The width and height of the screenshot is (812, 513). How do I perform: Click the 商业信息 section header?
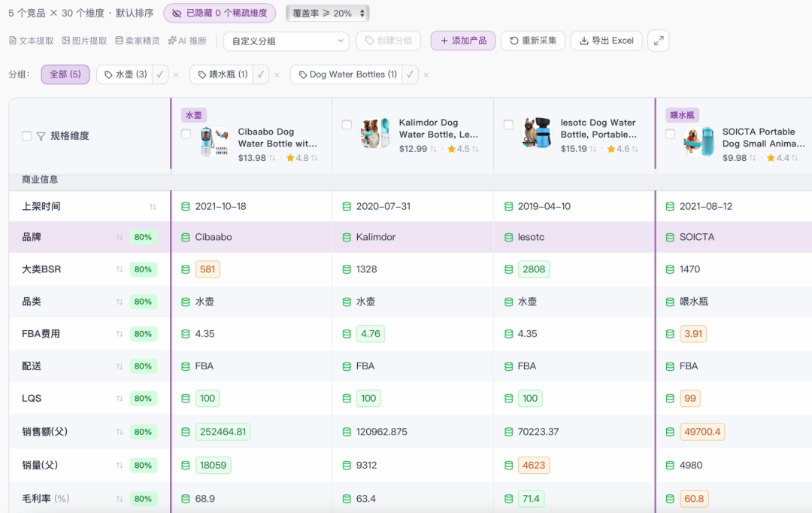(x=40, y=180)
